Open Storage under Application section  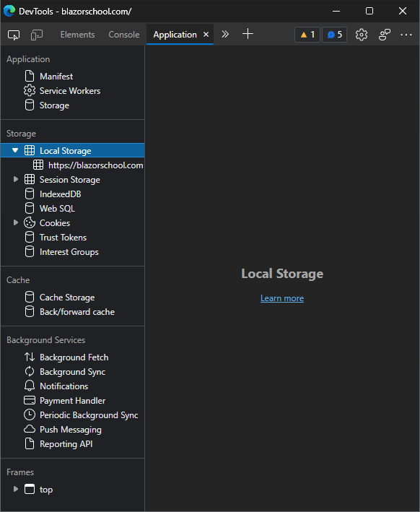[x=54, y=105]
